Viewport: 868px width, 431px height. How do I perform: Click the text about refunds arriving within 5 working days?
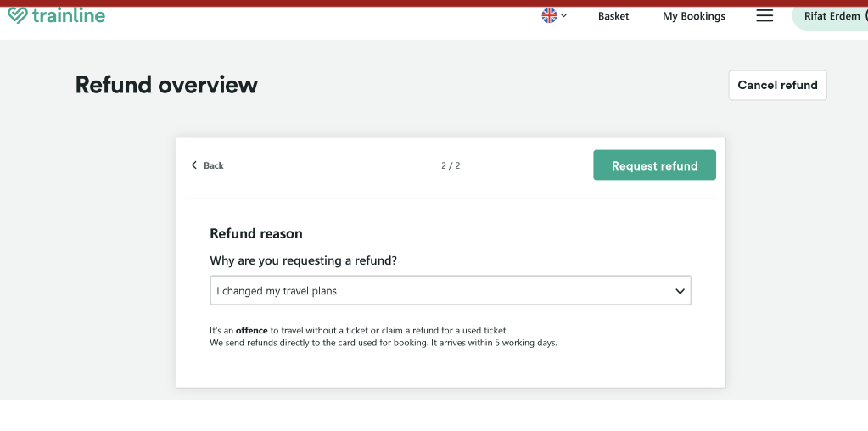point(383,343)
